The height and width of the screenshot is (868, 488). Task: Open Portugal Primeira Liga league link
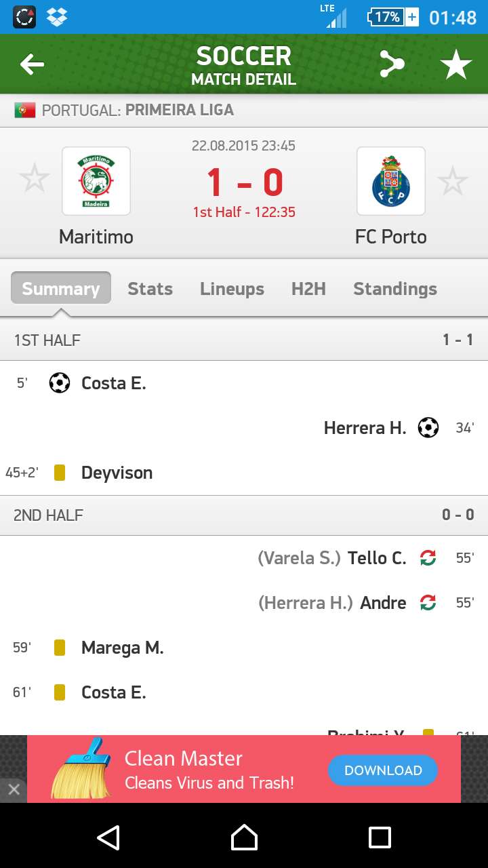[179, 110]
